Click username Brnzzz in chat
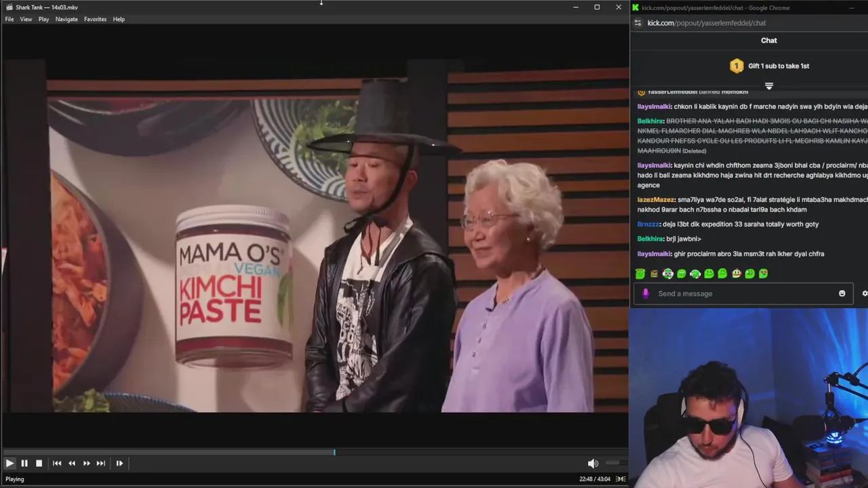 point(648,224)
